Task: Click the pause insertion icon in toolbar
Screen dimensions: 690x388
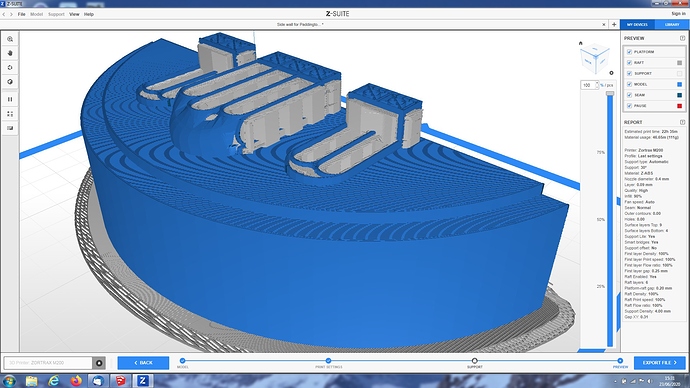Action: pyautogui.click(x=10, y=99)
